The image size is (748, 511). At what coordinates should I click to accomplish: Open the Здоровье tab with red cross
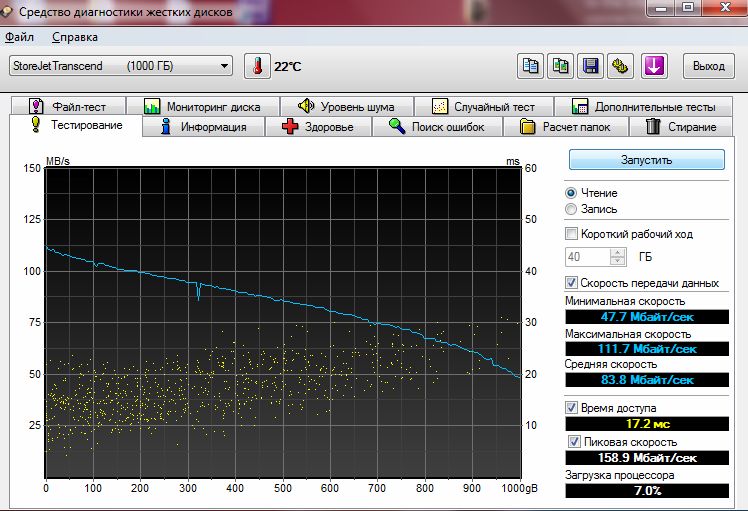click(317, 127)
